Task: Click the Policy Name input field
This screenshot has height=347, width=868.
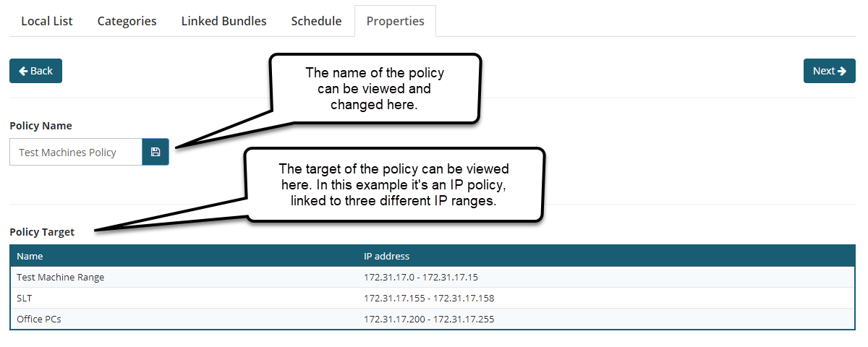Action: click(x=76, y=152)
